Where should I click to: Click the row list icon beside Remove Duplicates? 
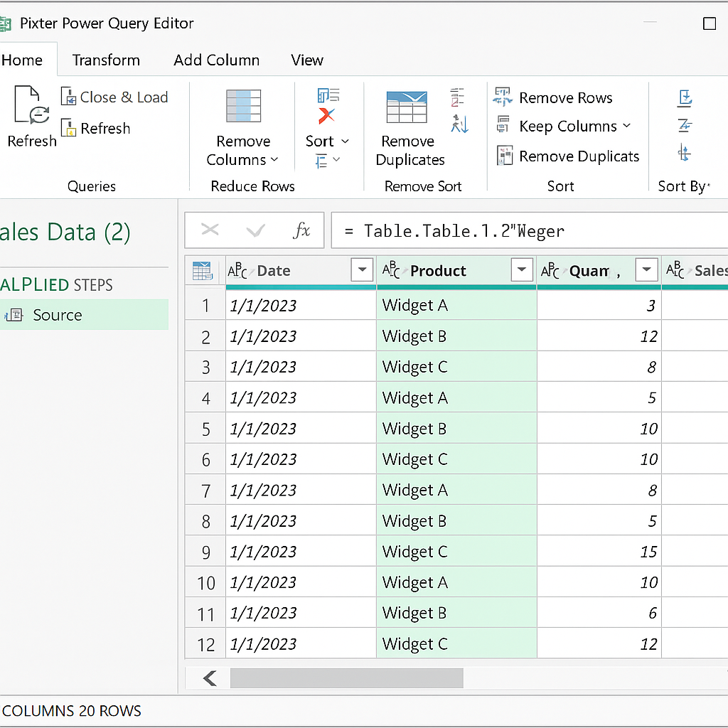[x=457, y=97]
